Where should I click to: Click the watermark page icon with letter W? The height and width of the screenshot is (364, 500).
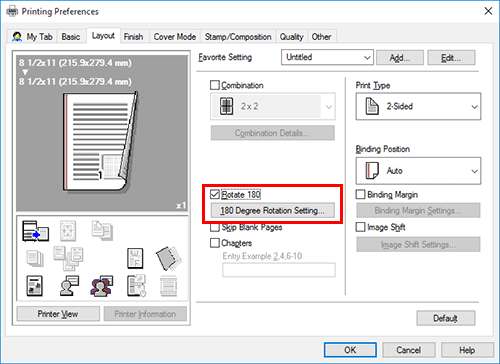tap(135, 258)
